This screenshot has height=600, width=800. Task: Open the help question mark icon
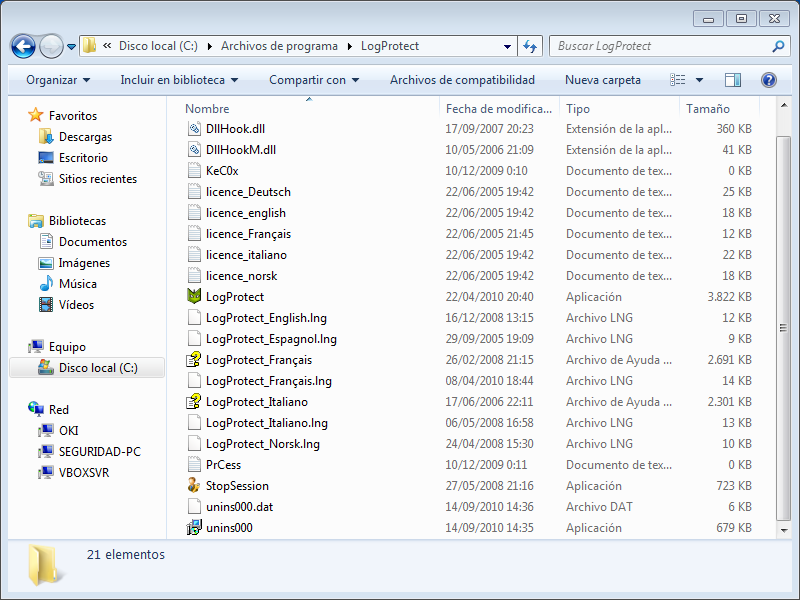click(x=768, y=80)
